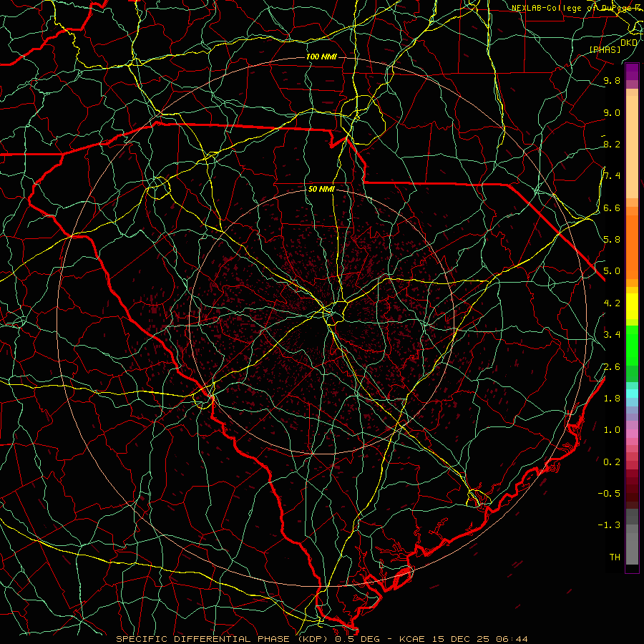Select the 9.8 value on the scale
This screenshot has width=644, height=644.
coord(612,80)
